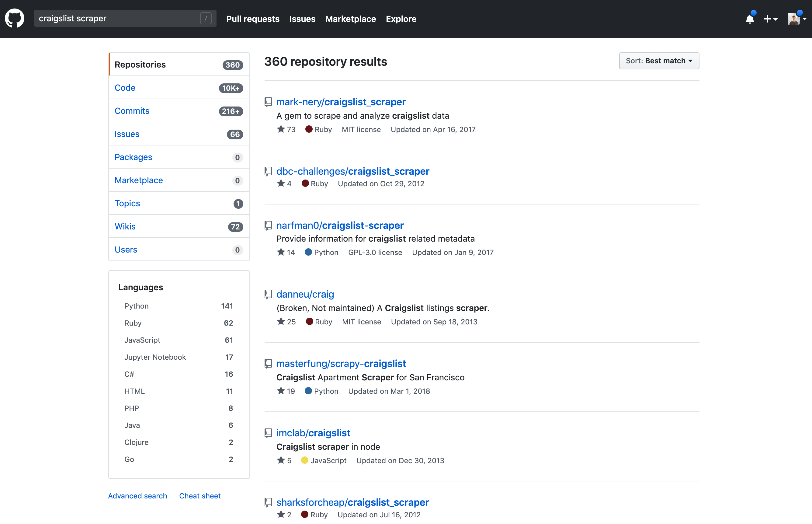Filter results by HTML language
Screen dimensions: 812x524
pos(179,391)
